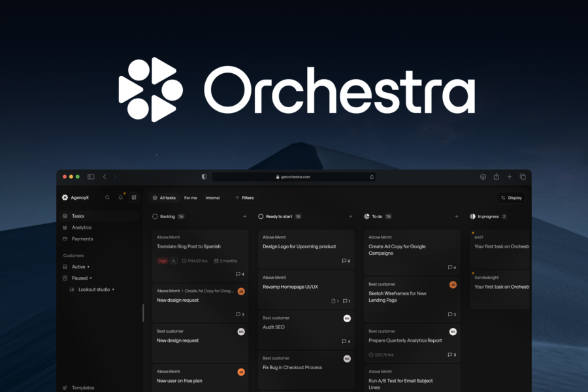Click the XL size tag
This screenshot has width=588, height=392.
coord(174,261)
